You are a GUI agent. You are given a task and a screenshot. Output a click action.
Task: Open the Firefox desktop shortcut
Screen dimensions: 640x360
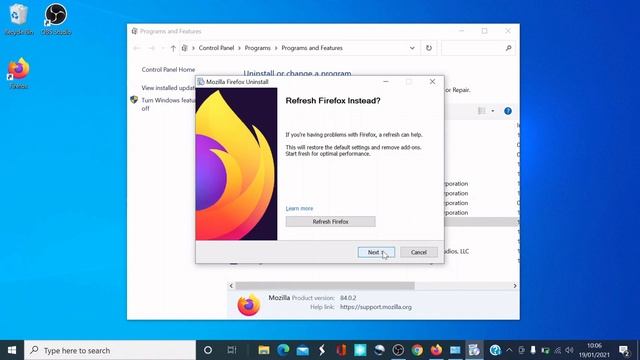point(18,73)
